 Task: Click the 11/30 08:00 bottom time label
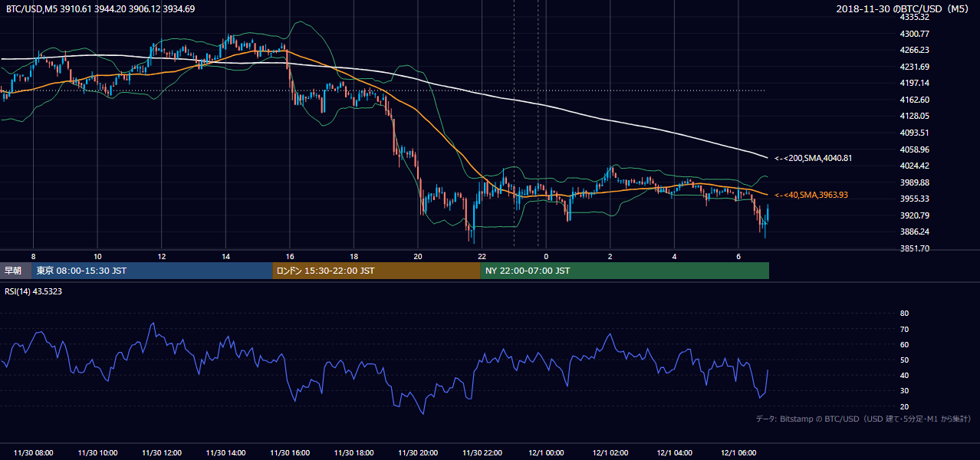[34, 452]
